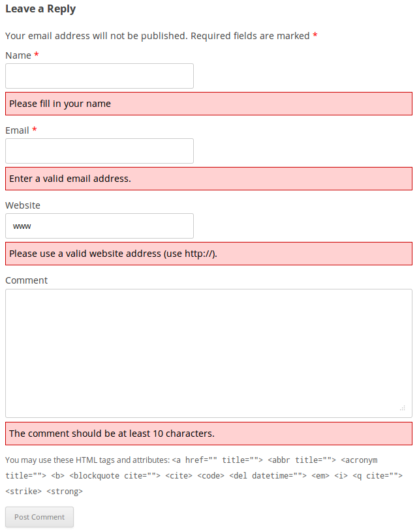The height and width of the screenshot is (532, 419).
Task: Click the invalid website address error message
Action: point(209,254)
